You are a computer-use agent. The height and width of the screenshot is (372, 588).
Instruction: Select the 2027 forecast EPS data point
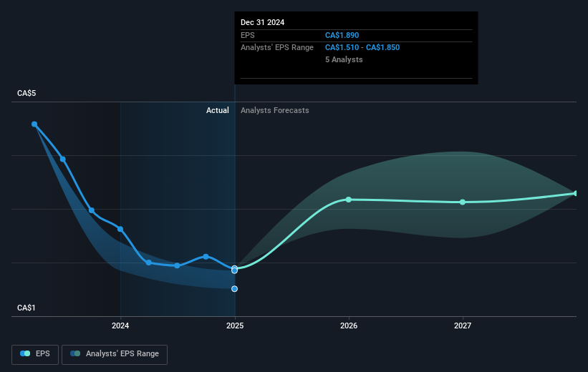tap(463, 202)
